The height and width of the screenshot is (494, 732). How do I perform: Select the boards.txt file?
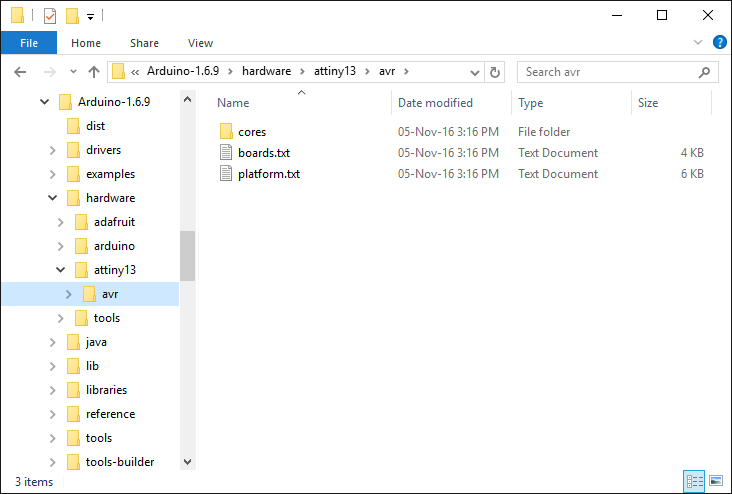click(x=264, y=153)
